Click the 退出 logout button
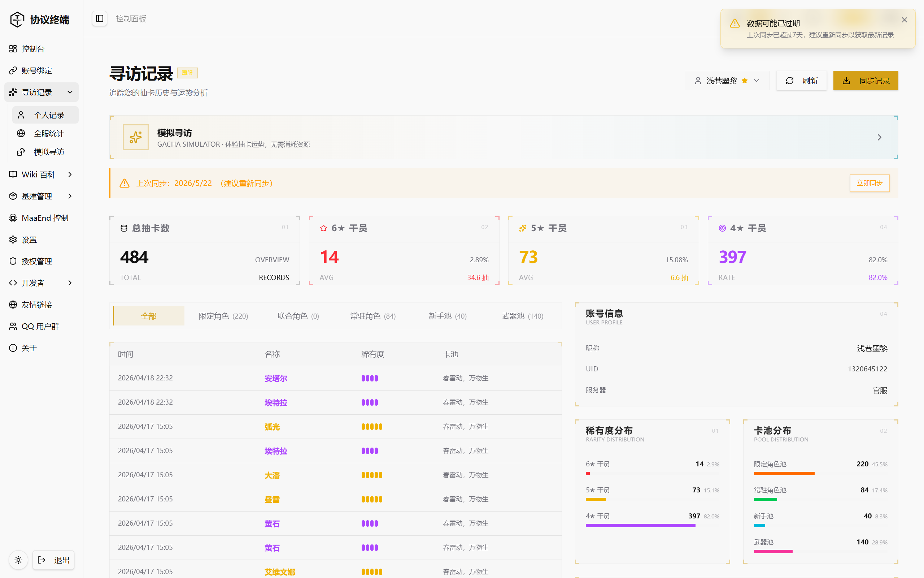Screen dimensions: 924x578 tap(53, 560)
